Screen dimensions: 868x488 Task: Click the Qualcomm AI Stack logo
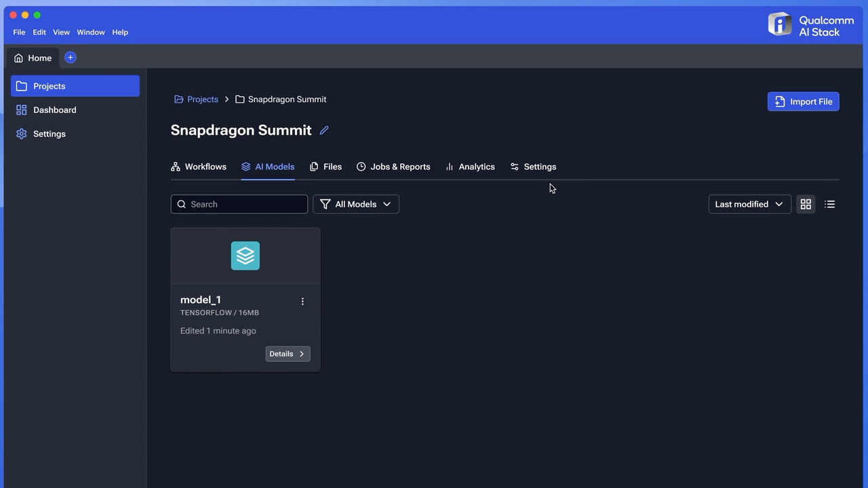click(810, 25)
